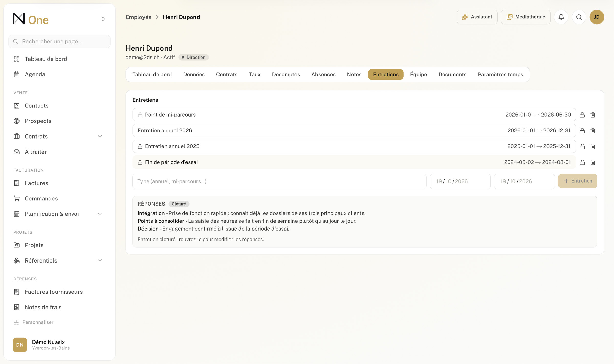Delete the Point de mi-parcours entretien
614x364 pixels.
(x=593, y=115)
